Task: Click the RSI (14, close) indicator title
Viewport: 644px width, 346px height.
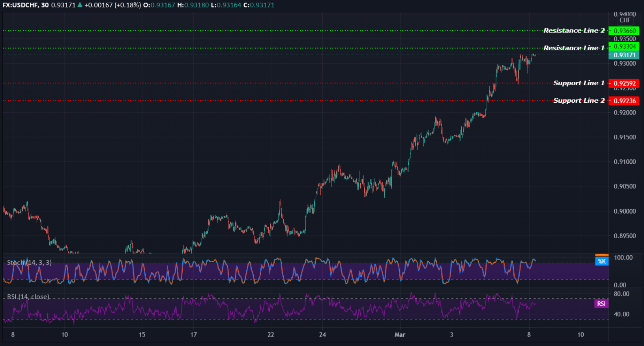Action: point(28,297)
